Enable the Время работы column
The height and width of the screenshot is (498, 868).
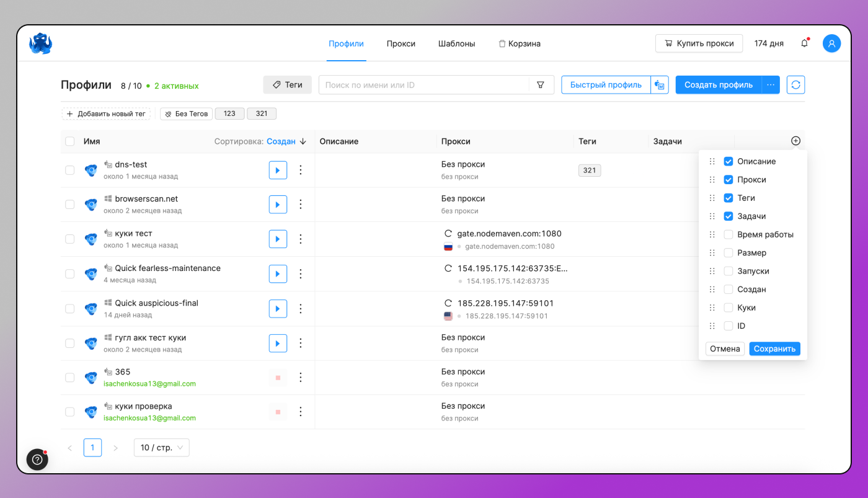(x=728, y=234)
